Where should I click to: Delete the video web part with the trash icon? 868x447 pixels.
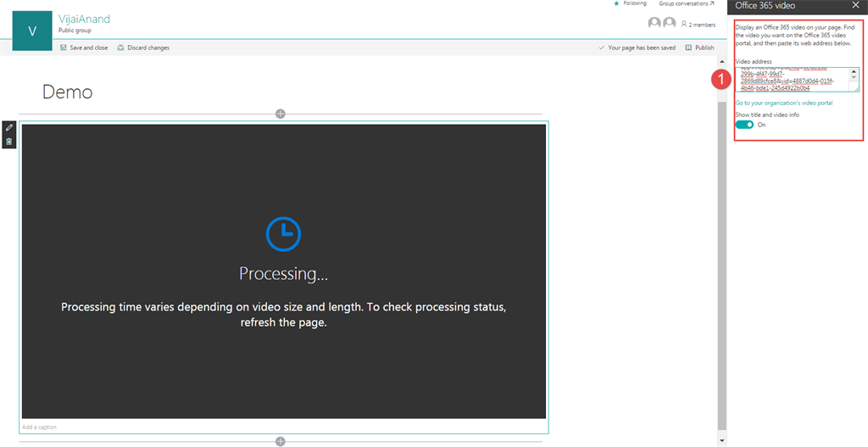pos(8,142)
